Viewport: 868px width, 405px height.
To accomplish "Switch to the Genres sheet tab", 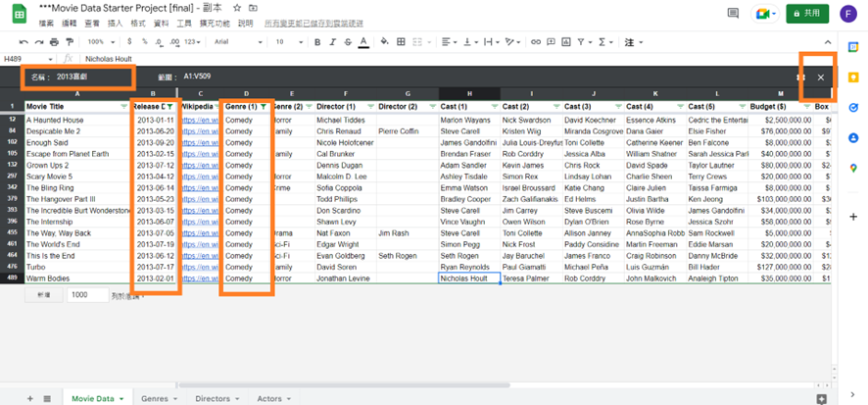I will coord(160,398).
